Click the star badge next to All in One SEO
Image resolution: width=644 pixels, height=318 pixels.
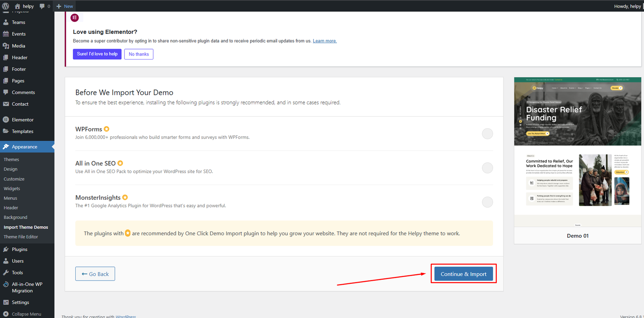120,163
